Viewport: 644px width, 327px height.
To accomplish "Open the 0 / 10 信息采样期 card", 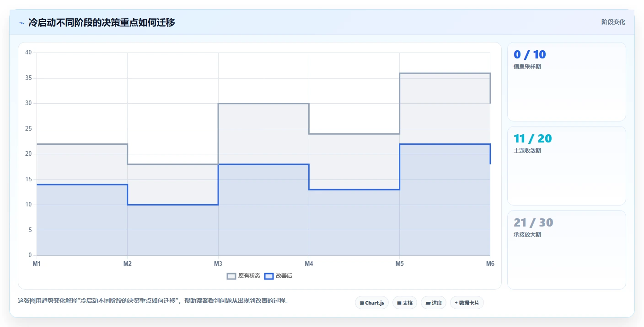I will pos(566,82).
